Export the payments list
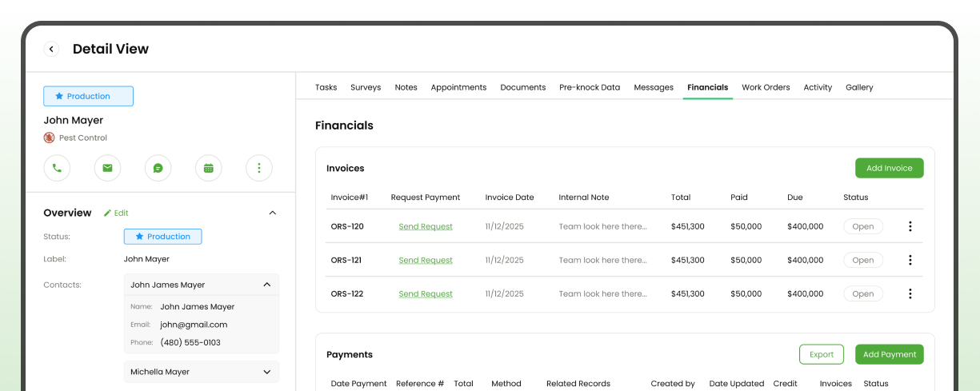The height and width of the screenshot is (391, 980). [x=822, y=354]
